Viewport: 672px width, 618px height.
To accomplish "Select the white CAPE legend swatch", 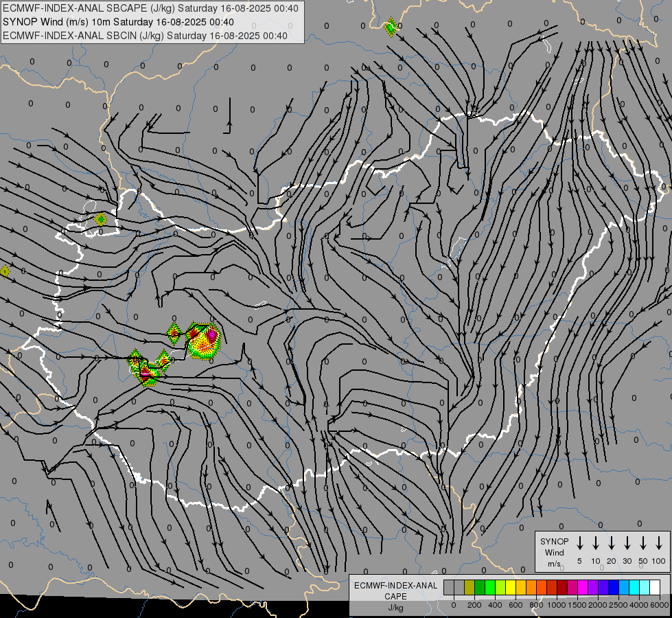I will [656, 587].
